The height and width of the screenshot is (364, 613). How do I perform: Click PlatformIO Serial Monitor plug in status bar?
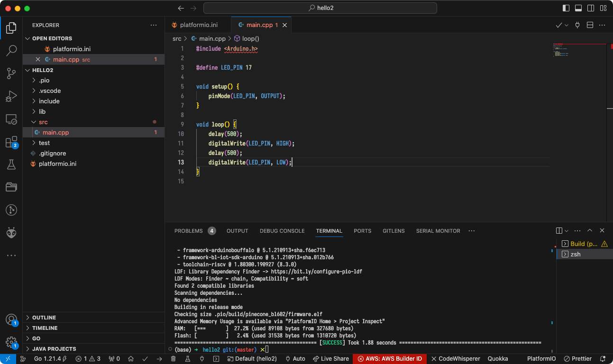pyautogui.click(x=202, y=359)
